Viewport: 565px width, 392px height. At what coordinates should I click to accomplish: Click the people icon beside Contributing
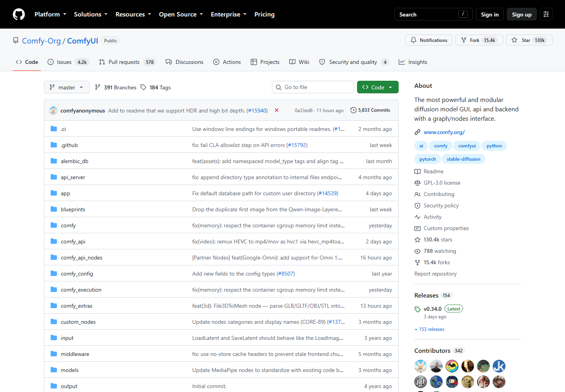417,194
